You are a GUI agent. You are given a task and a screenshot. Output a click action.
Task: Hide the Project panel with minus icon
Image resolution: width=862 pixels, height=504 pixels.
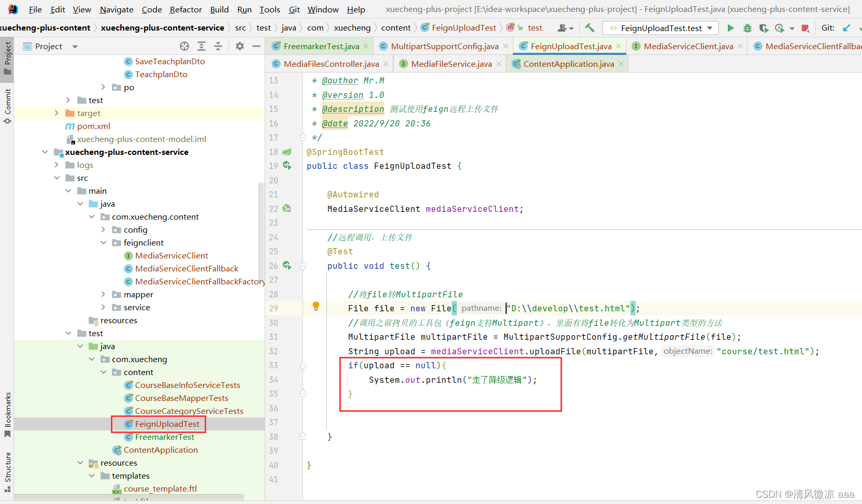256,46
